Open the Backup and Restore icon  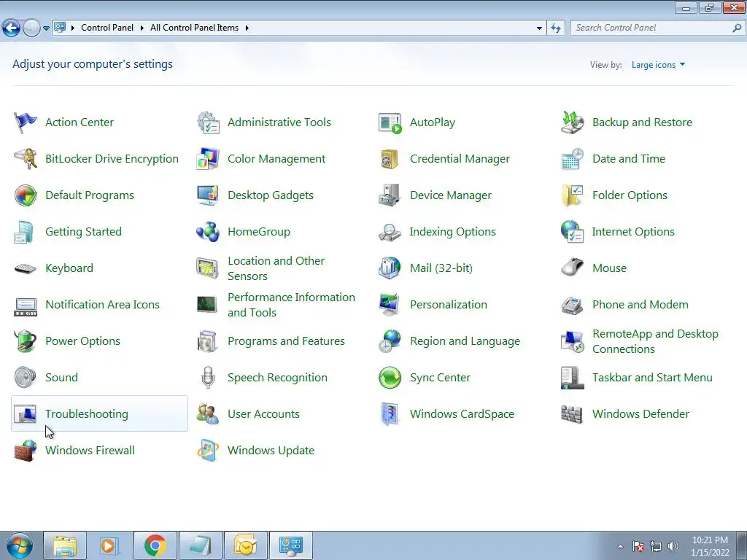click(x=572, y=122)
